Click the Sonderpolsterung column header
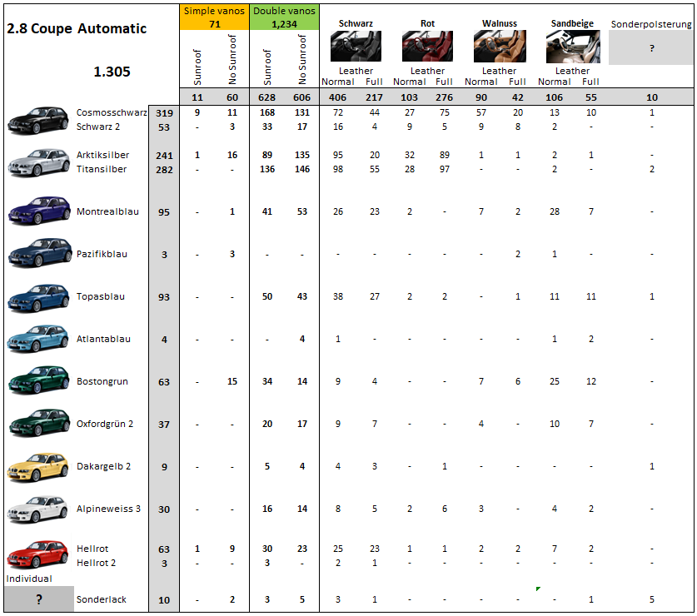This screenshot has height=616, width=697. click(651, 24)
